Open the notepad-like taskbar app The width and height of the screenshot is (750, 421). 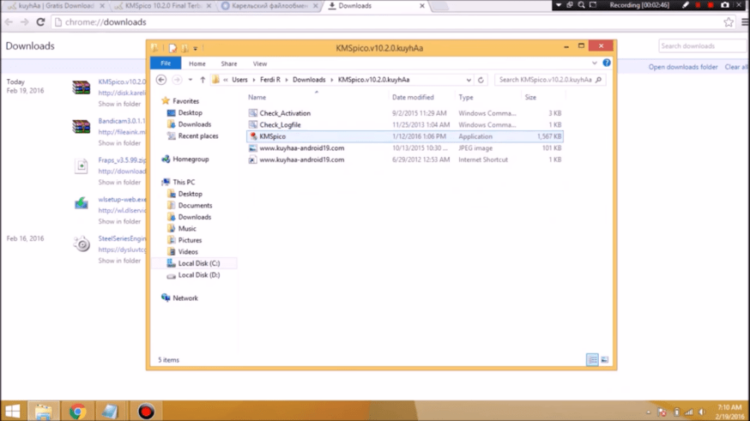(110, 411)
